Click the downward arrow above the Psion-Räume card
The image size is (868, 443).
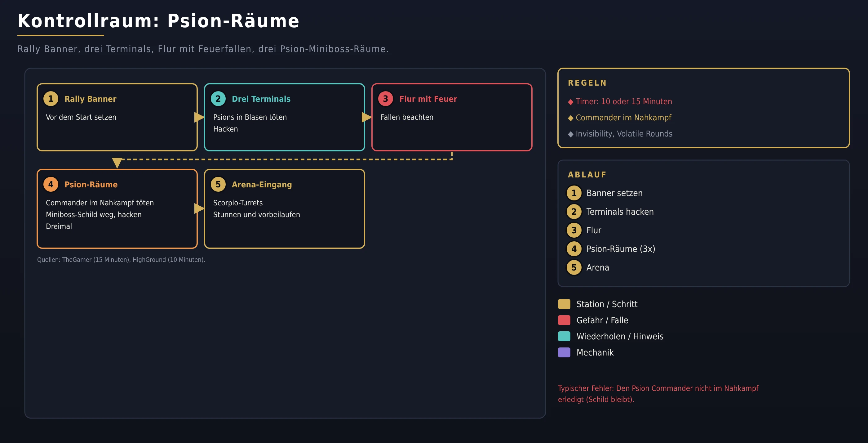(x=117, y=163)
